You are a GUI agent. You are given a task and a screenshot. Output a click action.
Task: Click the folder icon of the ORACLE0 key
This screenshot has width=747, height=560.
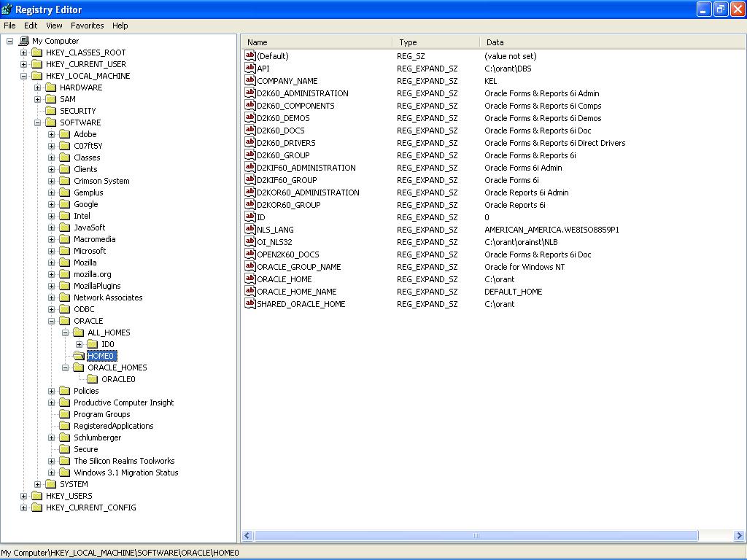(92, 379)
